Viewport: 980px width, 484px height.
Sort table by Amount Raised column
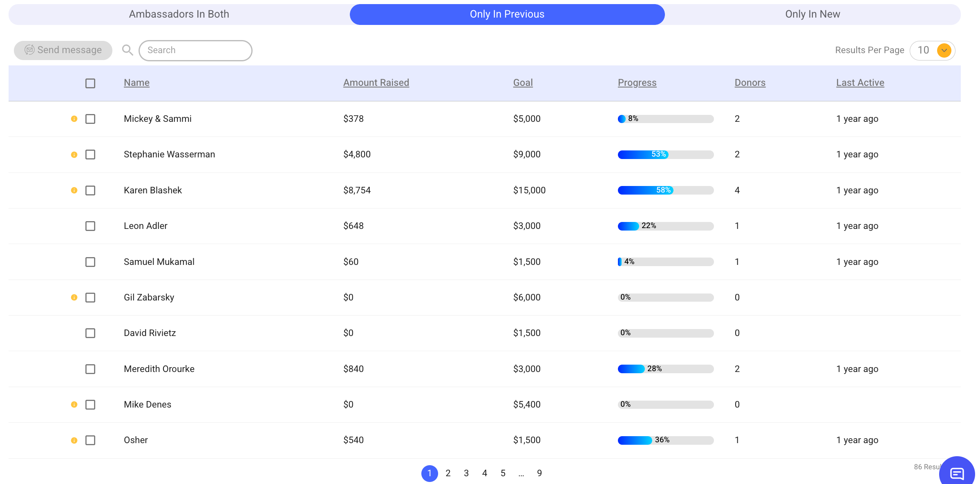pos(376,83)
